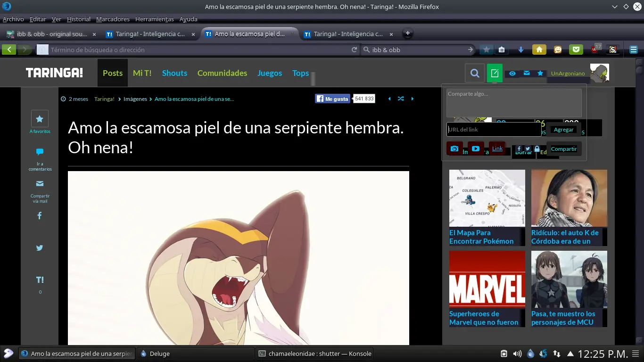Open the Marcadores menu
Viewport: 644px width, 362px height.
pos(113,19)
